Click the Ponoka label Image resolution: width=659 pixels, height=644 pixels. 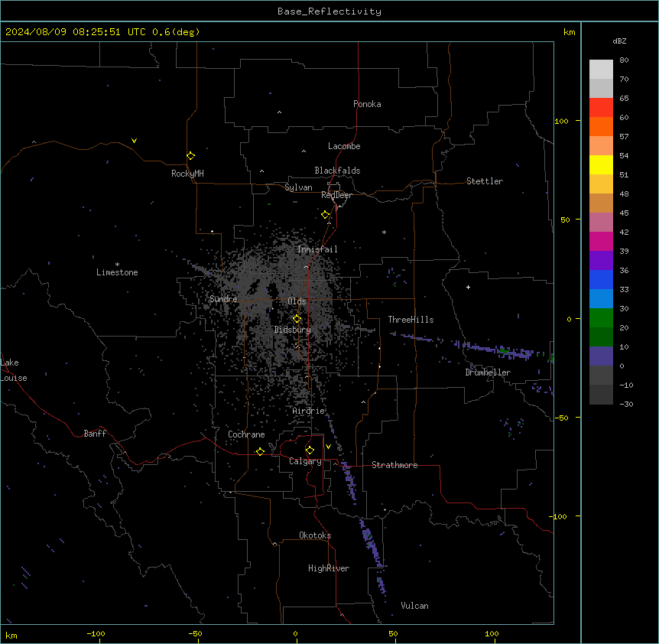pos(367,104)
